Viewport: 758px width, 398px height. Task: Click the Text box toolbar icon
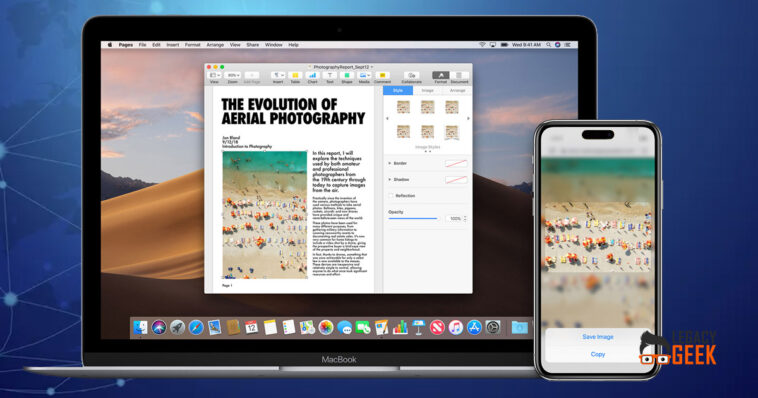[x=330, y=75]
